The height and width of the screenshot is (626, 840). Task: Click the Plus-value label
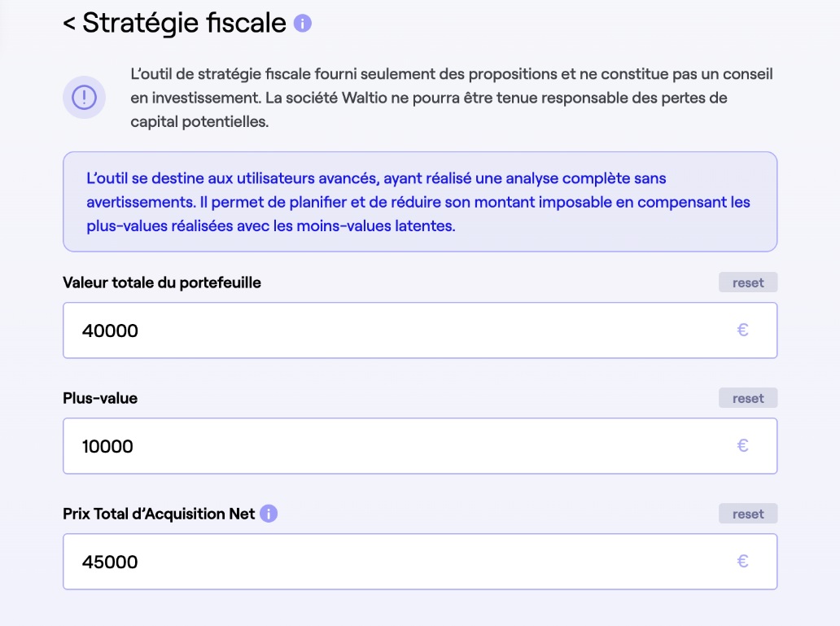tap(100, 397)
